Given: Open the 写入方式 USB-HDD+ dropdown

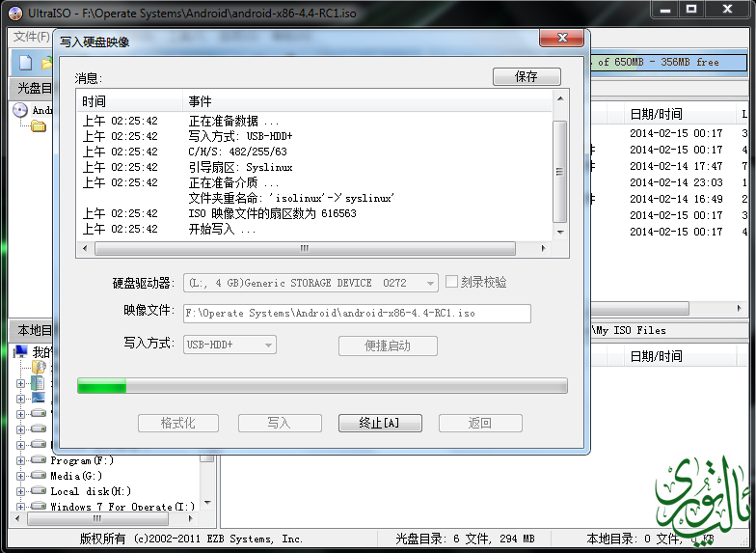Looking at the screenshot, I should (x=268, y=346).
